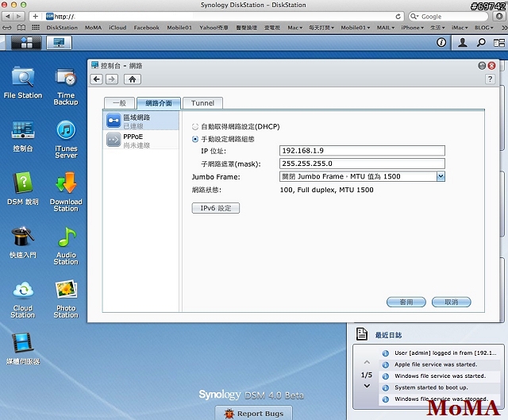Viewport: 508px width, 420px height.
Task: Open the 控制台 control panel icon
Action: (23, 136)
